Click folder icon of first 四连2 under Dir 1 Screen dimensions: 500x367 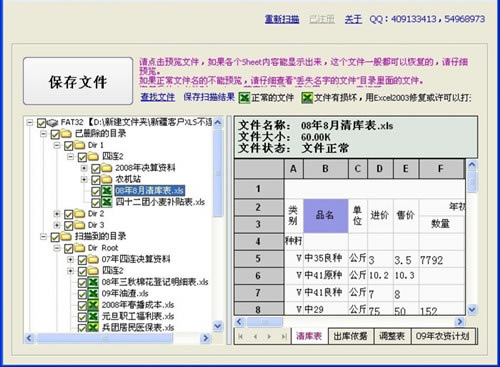tap(93, 157)
